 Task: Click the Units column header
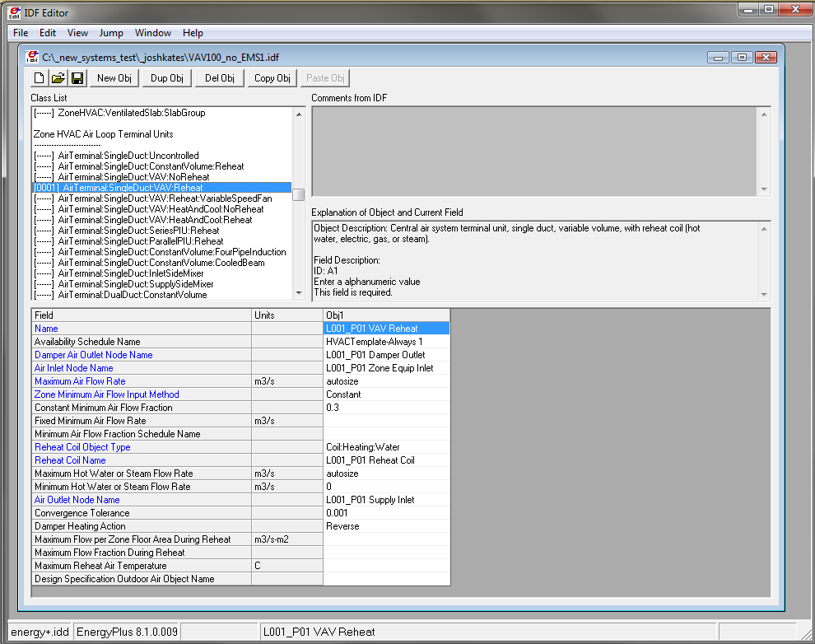coord(287,315)
